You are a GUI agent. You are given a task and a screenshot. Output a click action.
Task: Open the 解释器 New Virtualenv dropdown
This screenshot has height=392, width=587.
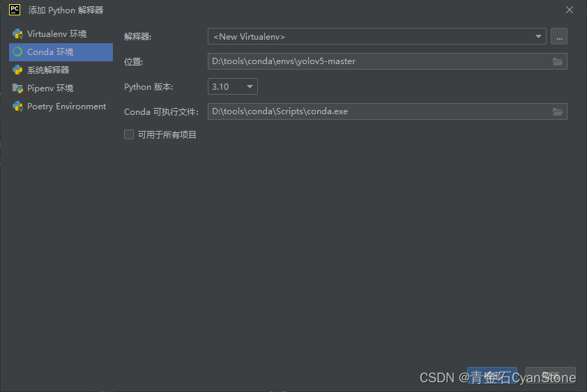click(376, 37)
